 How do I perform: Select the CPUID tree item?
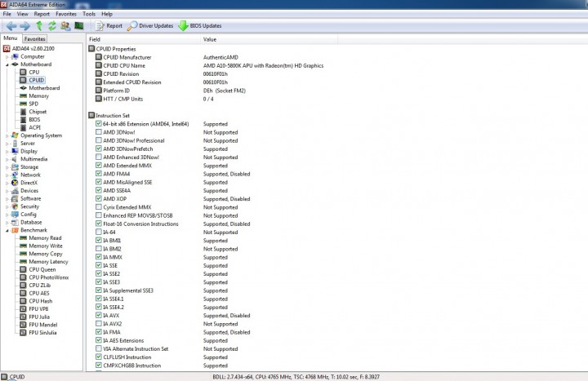coord(32,80)
